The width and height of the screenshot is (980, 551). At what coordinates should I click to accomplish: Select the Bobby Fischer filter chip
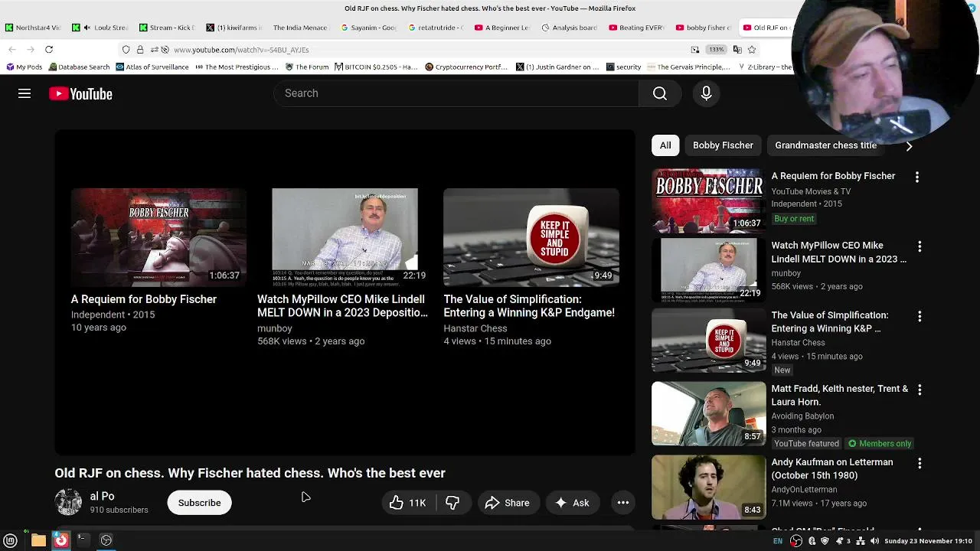pyautogui.click(x=723, y=145)
